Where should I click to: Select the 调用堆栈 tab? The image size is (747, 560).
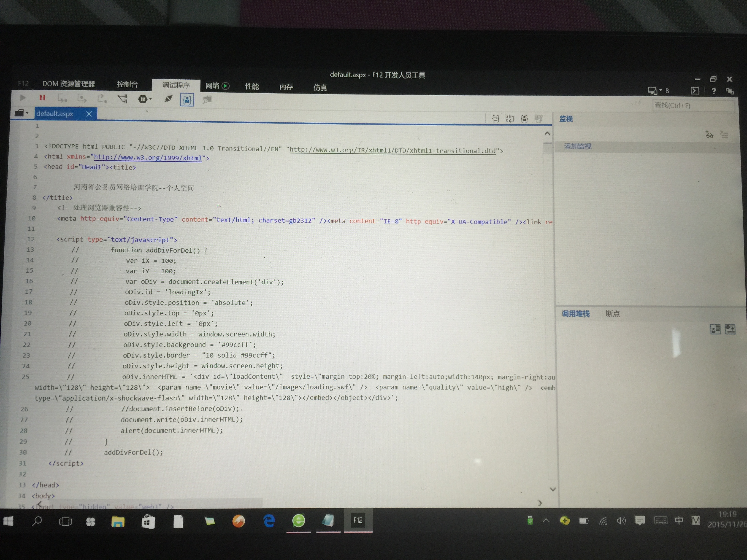tap(576, 314)
